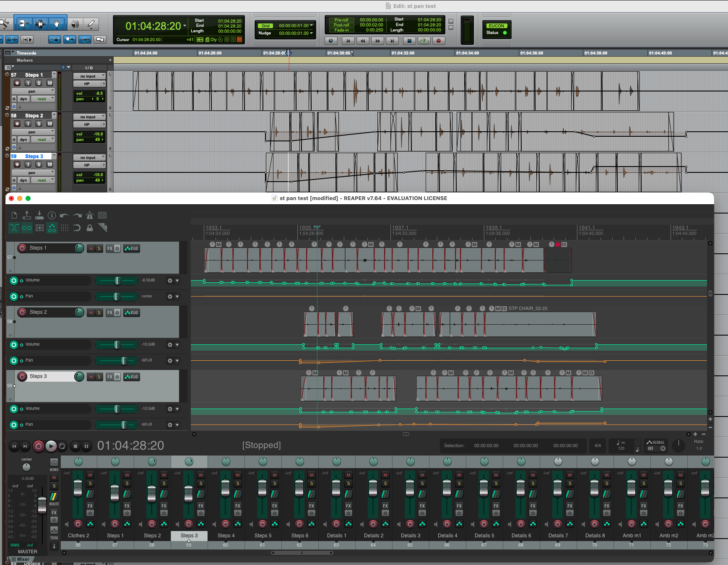
Task: Click the FX button on the Details 1 channel
Action: (x=348, y=506)
